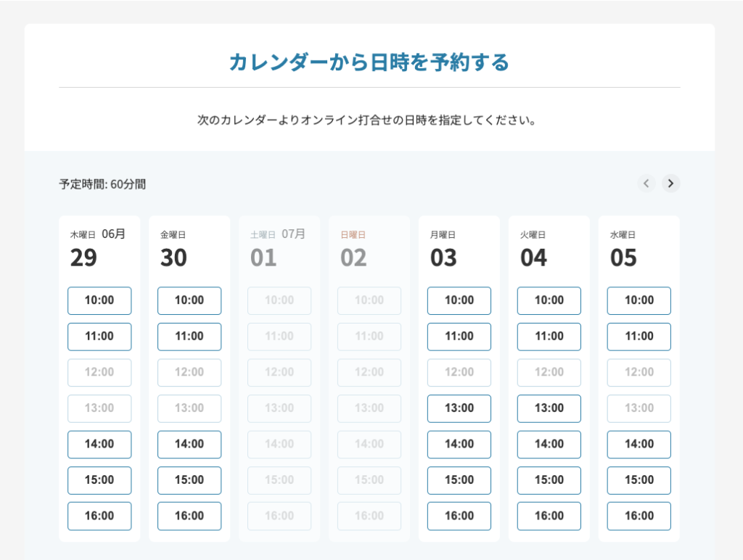Book the 14:00 slot on Wednesday July 5
743x560 pixels.
pyautogui.click(x=639, y=444)
